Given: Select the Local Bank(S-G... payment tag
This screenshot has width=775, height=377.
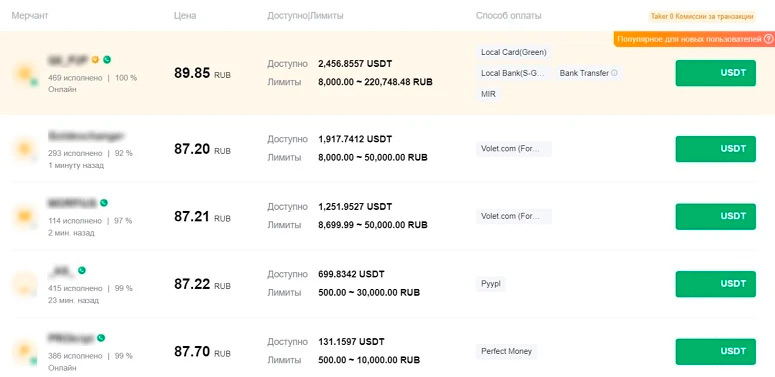Looking at the screenshot, I should [514, 73].
